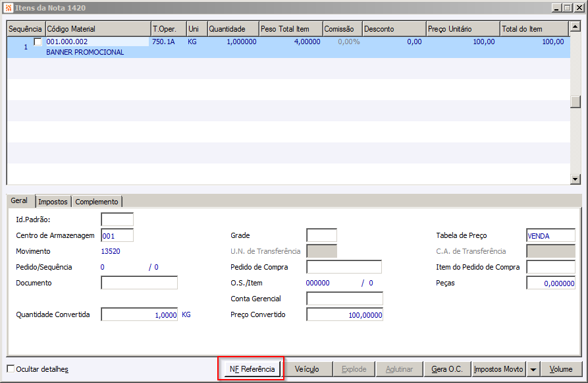588x383 pixels.
Task: Click the 0,00 discount cell
Action: (x=414, y=42)
